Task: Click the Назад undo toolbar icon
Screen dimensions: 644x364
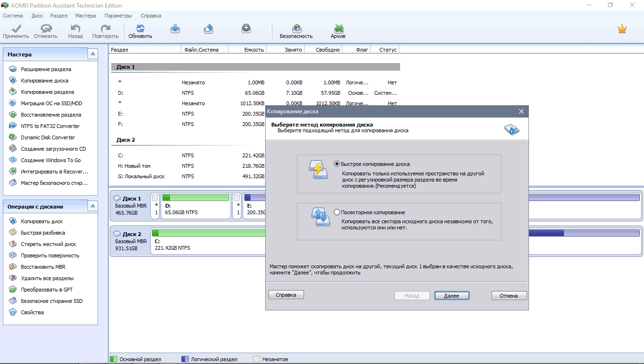Action: pos(75,29)
